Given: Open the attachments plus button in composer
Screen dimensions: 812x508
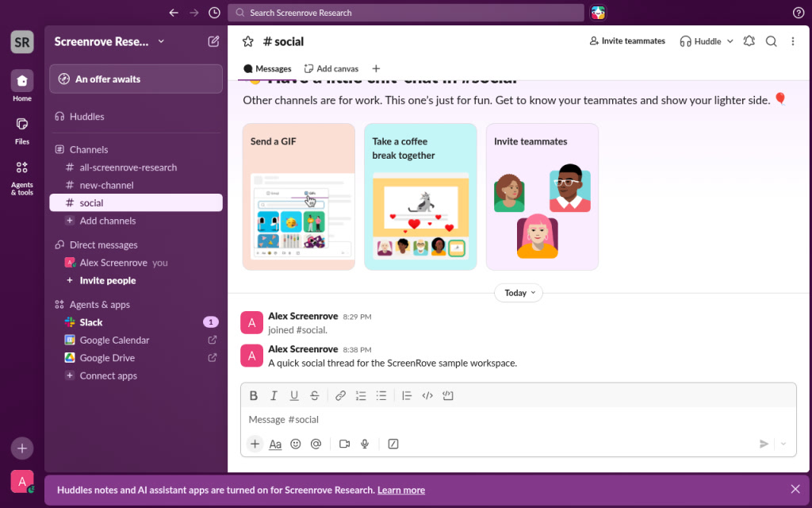Looking at the screenshot, I should point(255,444).
